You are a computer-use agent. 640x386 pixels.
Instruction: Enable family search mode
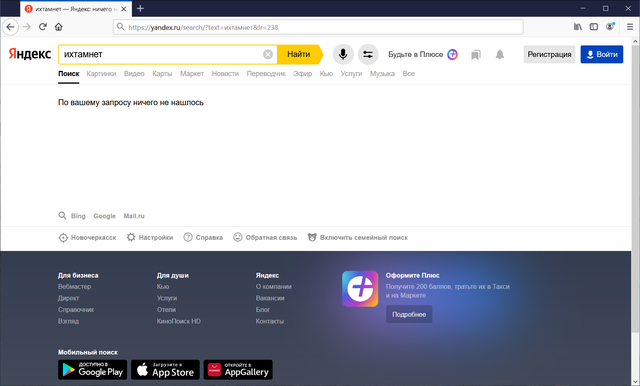(358, 237)
